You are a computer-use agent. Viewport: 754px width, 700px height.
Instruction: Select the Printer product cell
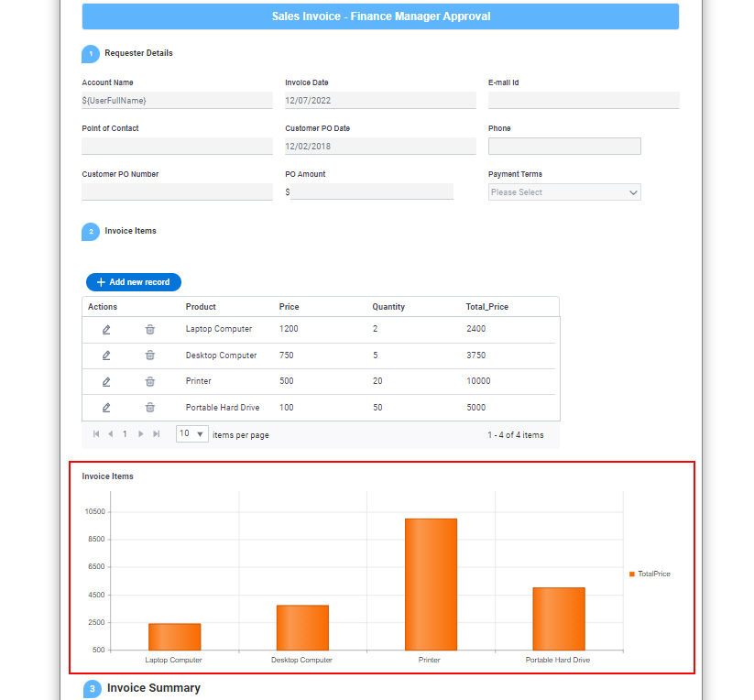tap(199, 381)
